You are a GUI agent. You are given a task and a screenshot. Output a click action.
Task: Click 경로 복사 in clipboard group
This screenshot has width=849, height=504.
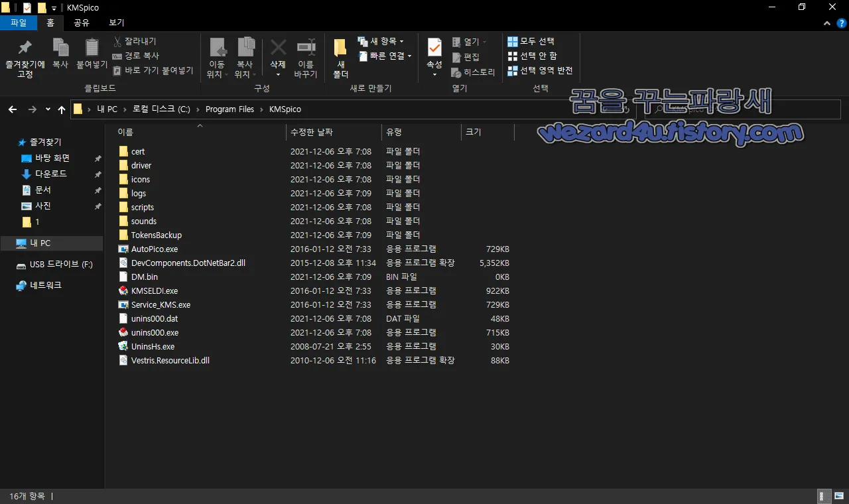pos(136,56)
